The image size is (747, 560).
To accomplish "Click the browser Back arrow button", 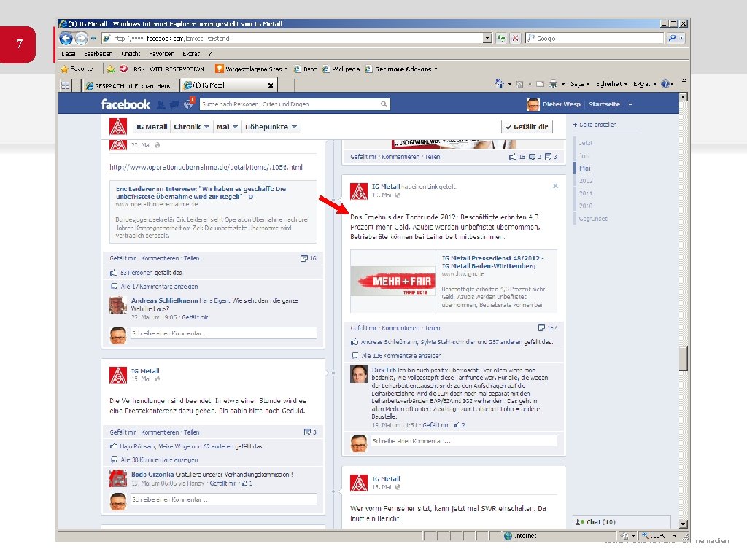I will pos(66,38).
